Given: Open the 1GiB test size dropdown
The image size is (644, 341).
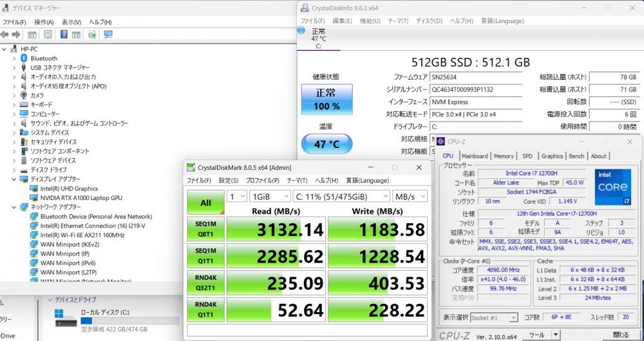Looking at the screenshot, I should pos(270,196).
